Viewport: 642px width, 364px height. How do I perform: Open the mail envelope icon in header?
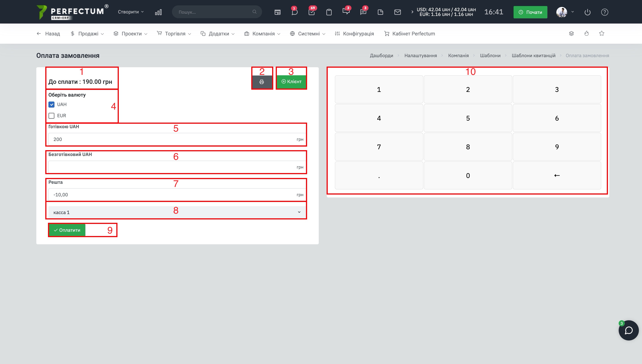[397, 12]
